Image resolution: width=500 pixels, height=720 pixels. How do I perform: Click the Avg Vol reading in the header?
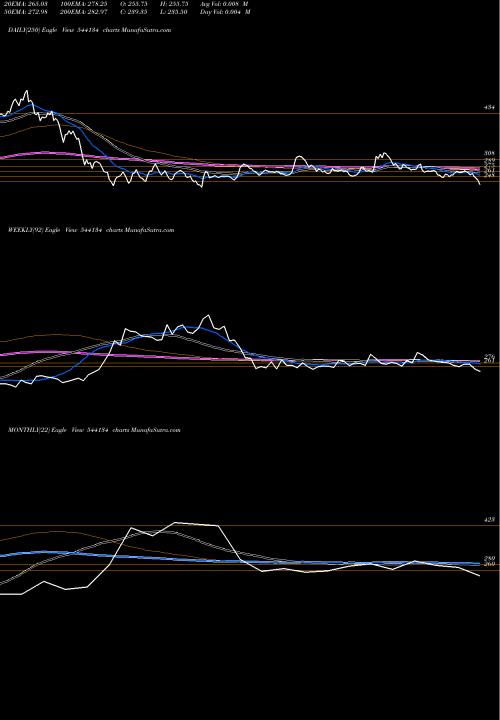tap(225, 3)
